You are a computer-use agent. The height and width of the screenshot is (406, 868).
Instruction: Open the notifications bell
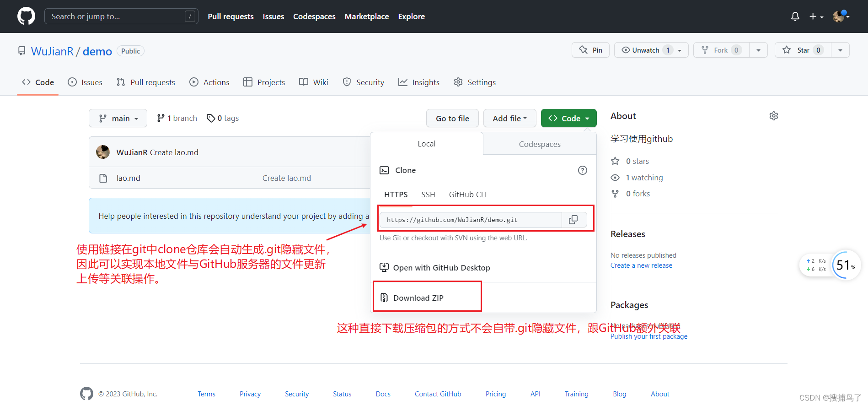[x=795, y=16]
